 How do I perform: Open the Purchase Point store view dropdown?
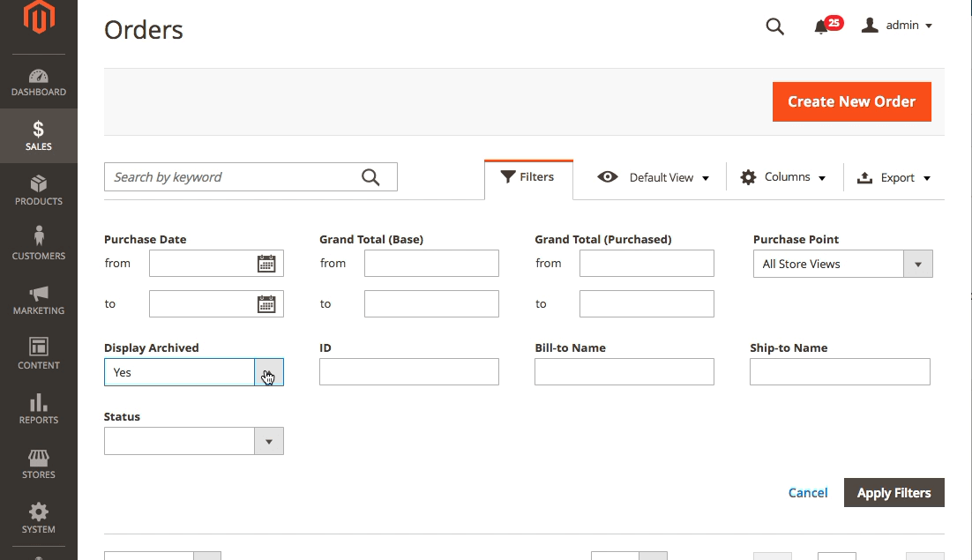[x=917, y=264]
